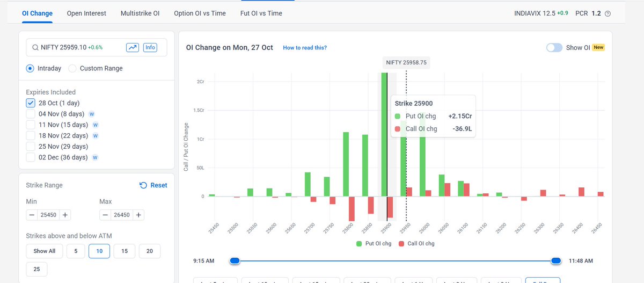Click the red call bar at strike 25800
The height and width of the screenshot is (283, 644).
pos(352,208)
